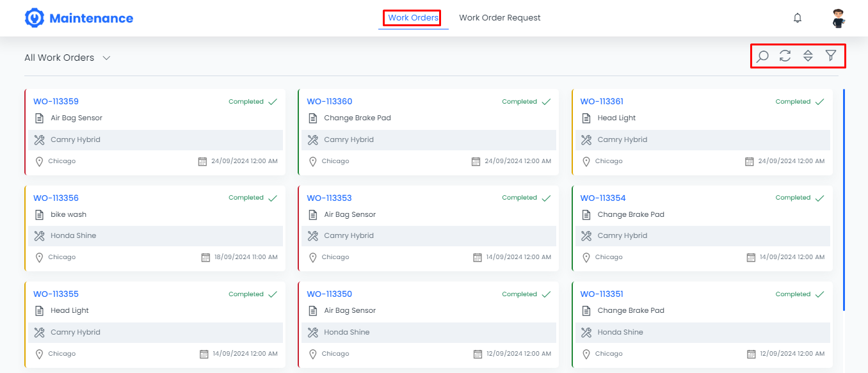The height and width of the screenshot is (373, 868).
Task: Click Chicago in WO-113355 card
Action: [61, 354]
